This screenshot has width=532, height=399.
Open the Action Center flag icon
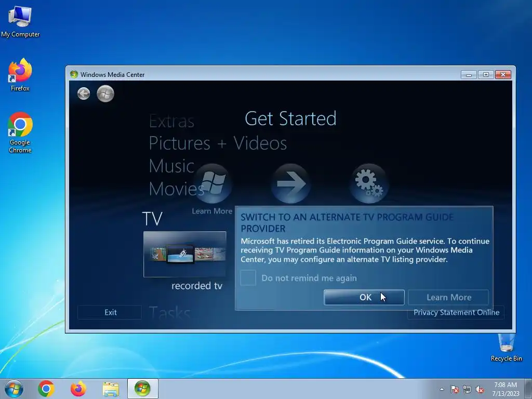point(454,389)
